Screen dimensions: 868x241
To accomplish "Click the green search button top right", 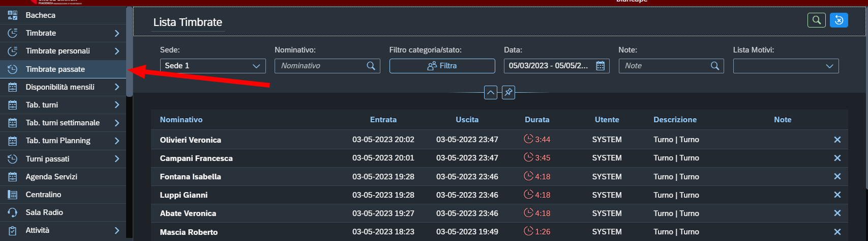I will (x=817, y=20).
